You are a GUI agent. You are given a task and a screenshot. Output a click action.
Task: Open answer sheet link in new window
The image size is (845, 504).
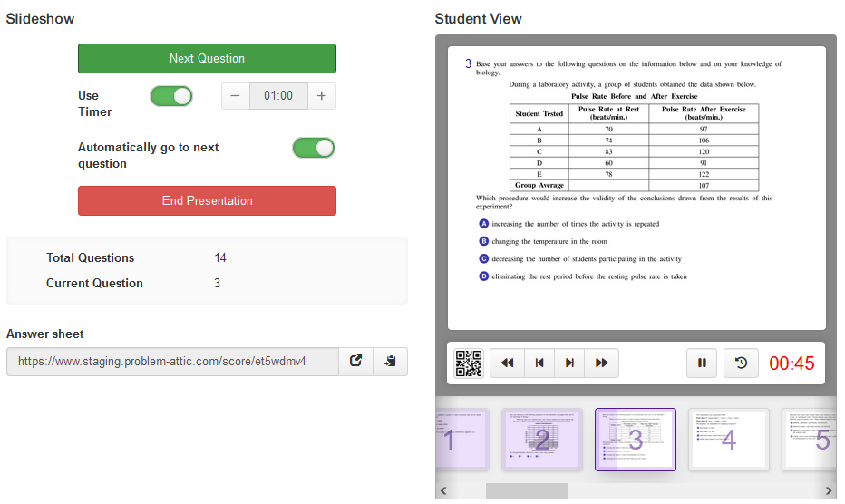[356, 361]
